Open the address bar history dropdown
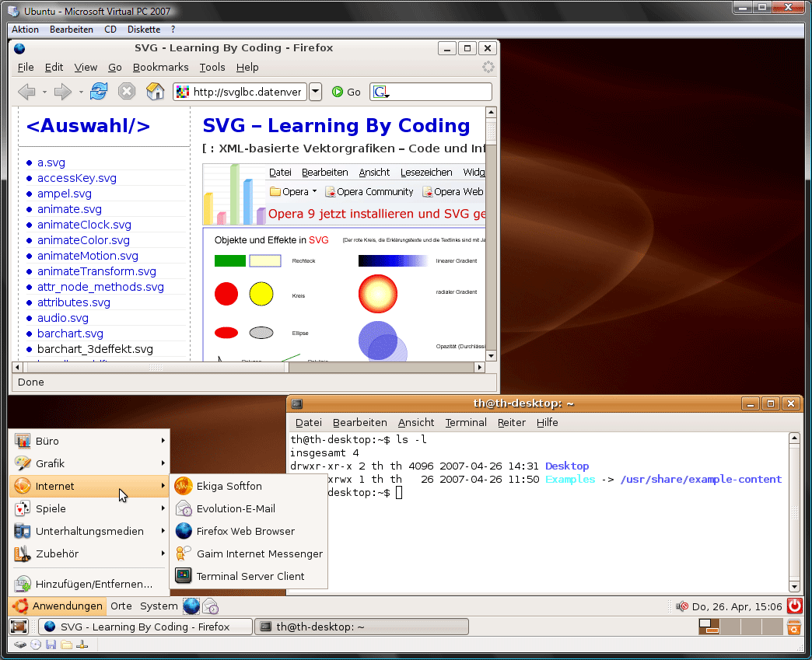The height and width of the screenshot is (660, 812). (x=315, y=92)
